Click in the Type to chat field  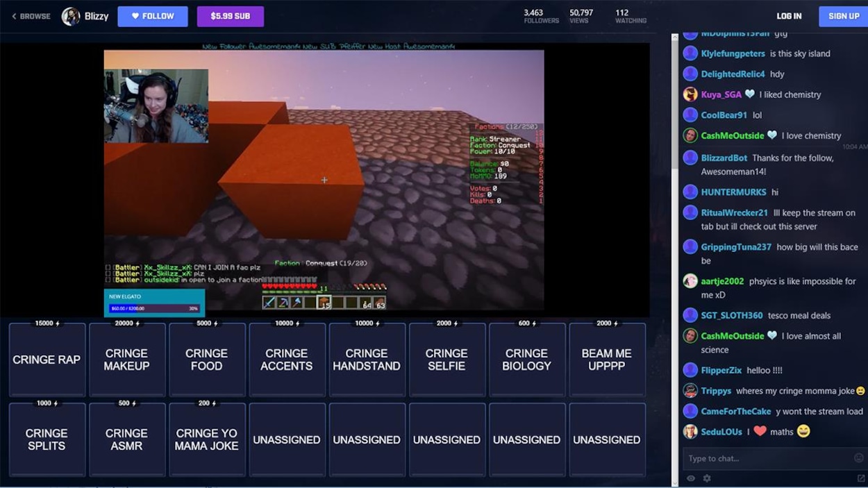click(x=767, y=458)
